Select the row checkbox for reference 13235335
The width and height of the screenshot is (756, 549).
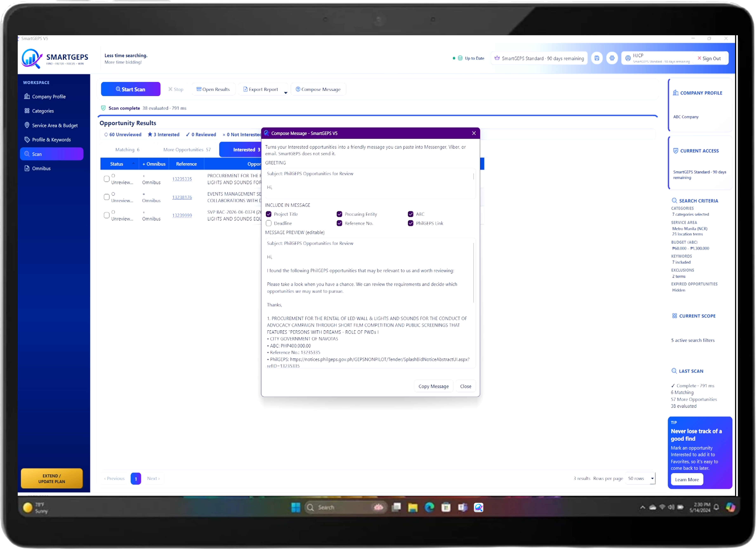coord(106,179)
